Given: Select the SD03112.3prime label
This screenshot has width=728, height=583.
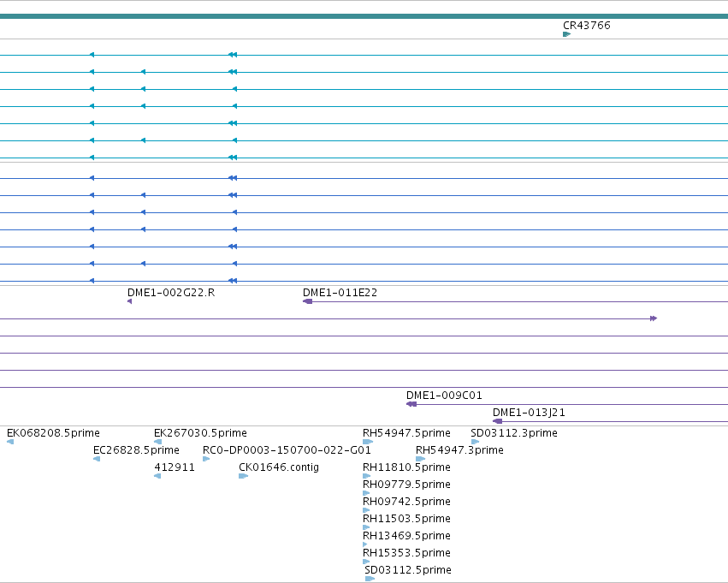Looking at the screenshot, I should pos(514,433).
